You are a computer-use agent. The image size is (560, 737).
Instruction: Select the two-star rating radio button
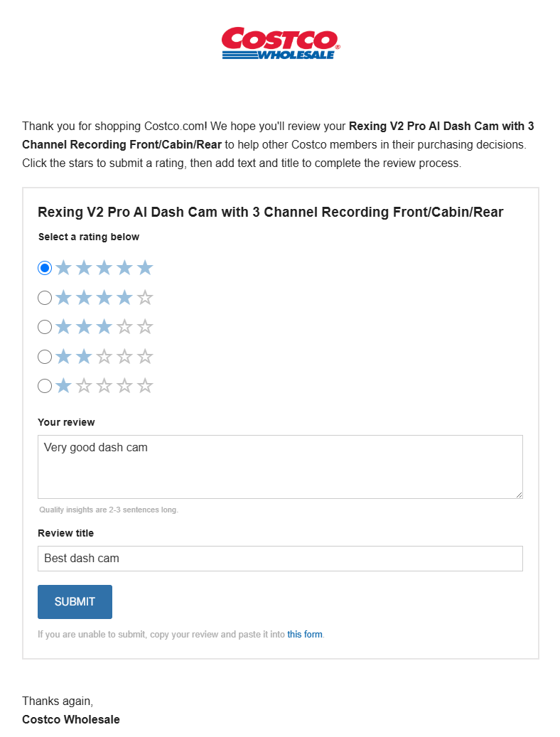[x=45, y=357]
